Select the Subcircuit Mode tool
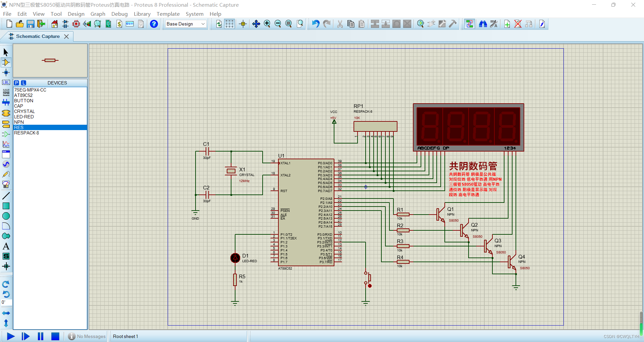This screenshot has height=342, width=644. pyautogui.click(x=6, y=113)
